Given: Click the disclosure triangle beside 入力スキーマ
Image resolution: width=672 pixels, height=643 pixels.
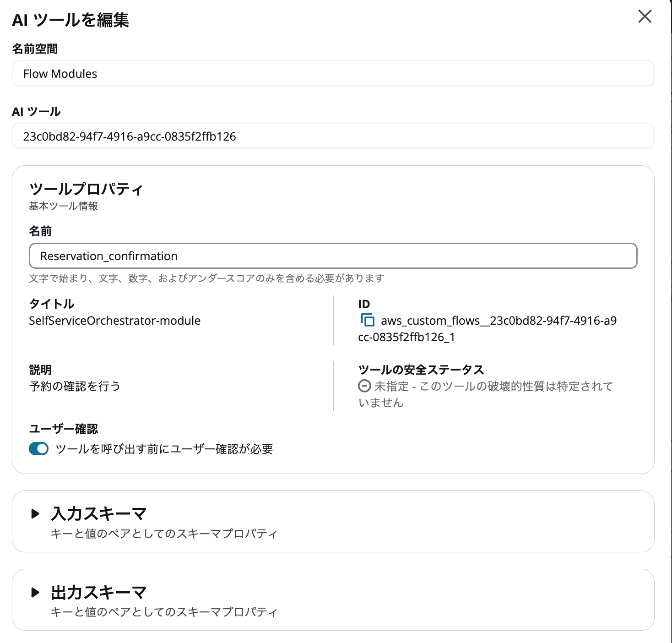Looking at the screenshot, I should coord(36,513).
